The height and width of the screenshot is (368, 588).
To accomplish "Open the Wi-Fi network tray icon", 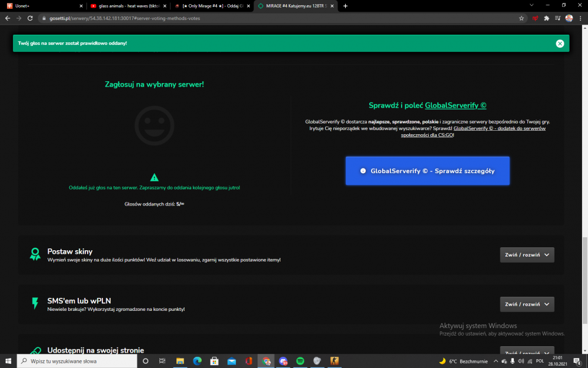I will click(530, 362).
